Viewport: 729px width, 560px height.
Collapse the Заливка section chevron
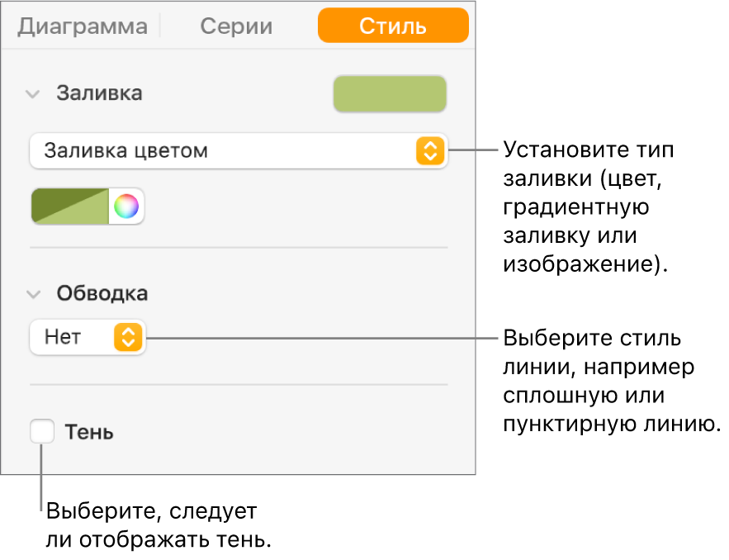click(32, 94)
